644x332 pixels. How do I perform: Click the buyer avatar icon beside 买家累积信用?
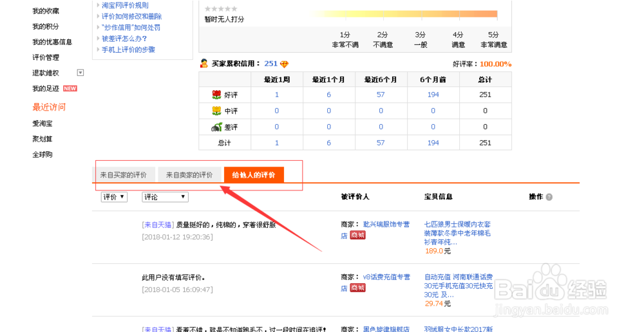(x=204, y=64)
